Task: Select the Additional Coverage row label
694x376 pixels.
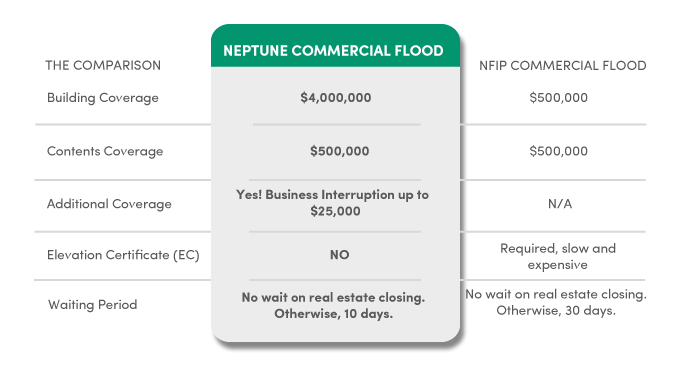Action: [x=109, y=204]
